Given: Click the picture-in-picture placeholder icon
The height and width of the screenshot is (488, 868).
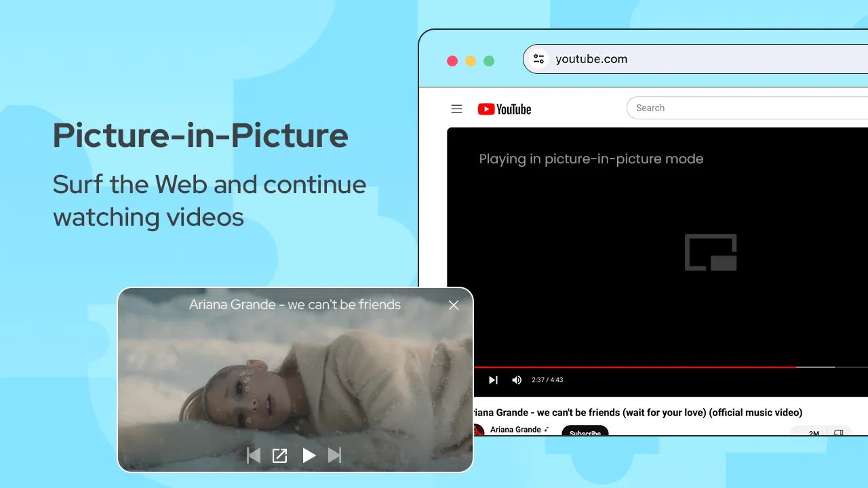Looking at the screenshot, I should pos(711,252).
